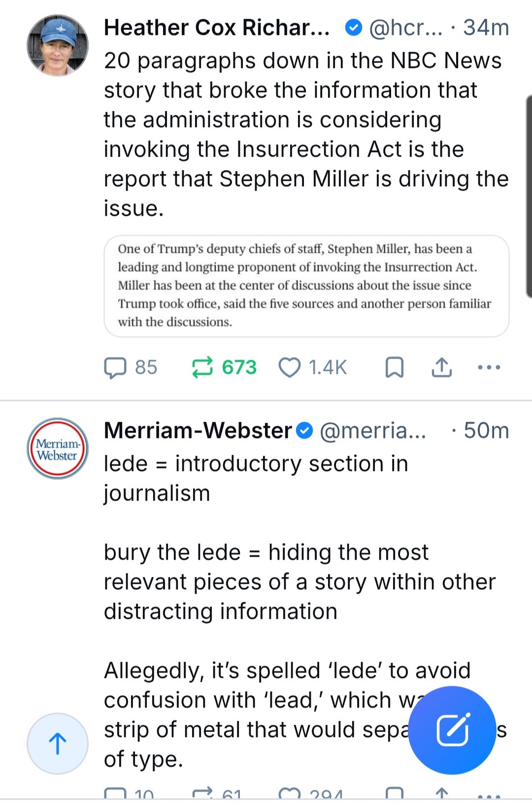Open Heather Cox Richardson's profile picture
532x809 pixels.
tap(58, 45)
